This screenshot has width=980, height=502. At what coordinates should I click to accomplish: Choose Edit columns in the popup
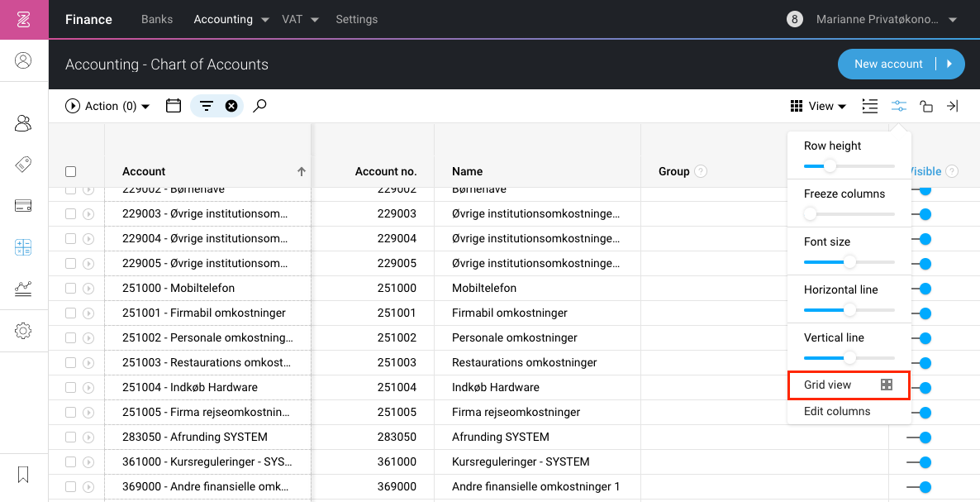837,411
